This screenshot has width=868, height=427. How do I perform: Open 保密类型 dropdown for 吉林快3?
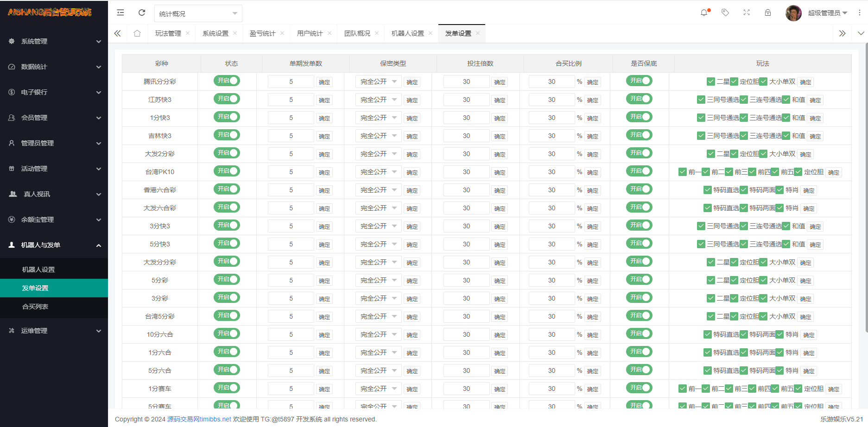(x=378, y=136)
